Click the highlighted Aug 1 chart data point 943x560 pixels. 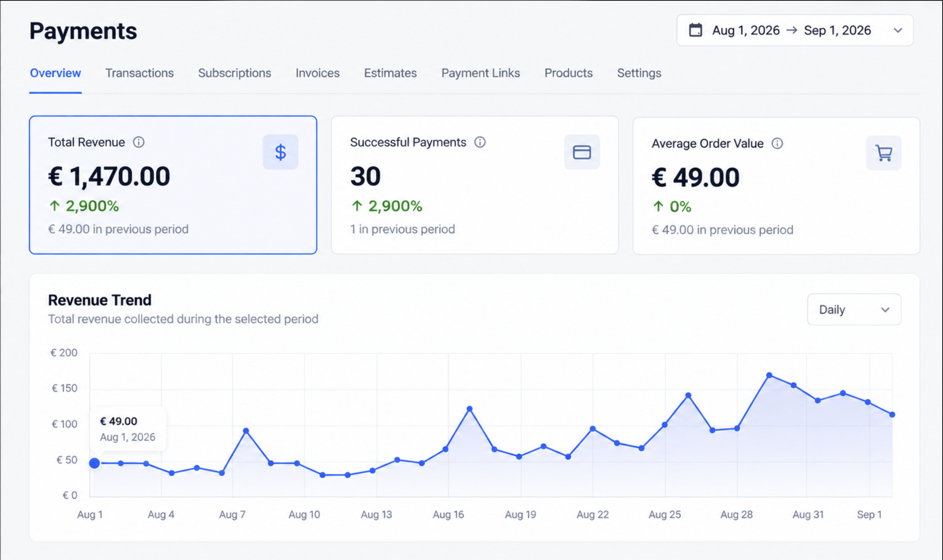pos(94,463)
